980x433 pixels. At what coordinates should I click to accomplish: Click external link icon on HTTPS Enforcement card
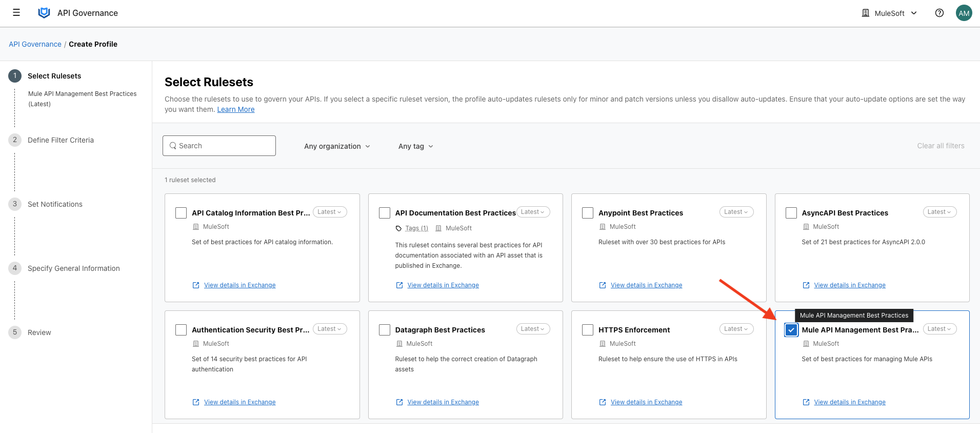603,402
